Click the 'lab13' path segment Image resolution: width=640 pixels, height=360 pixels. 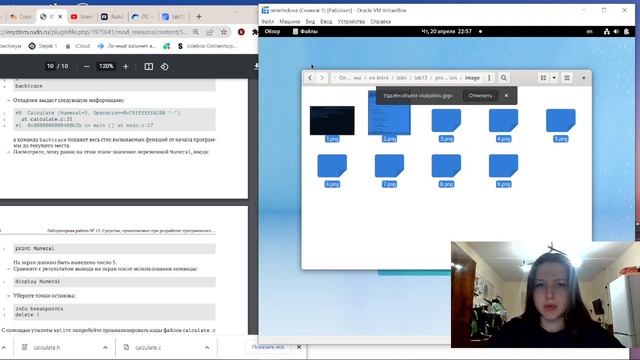420,78
